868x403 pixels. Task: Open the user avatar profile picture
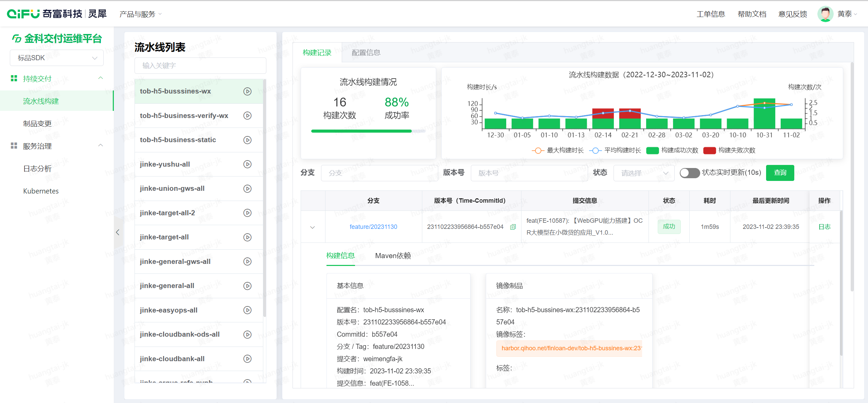pyautogui.click(x=826, y=14)
